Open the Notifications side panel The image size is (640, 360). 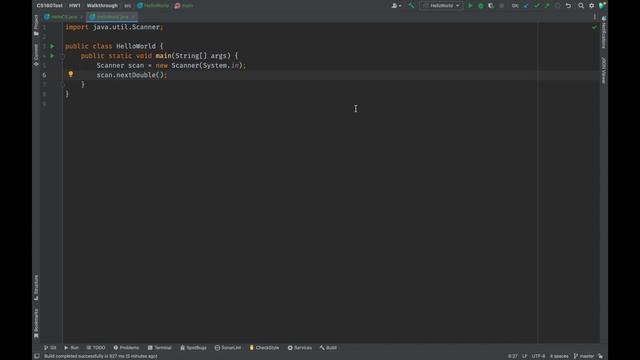[604, 33]
